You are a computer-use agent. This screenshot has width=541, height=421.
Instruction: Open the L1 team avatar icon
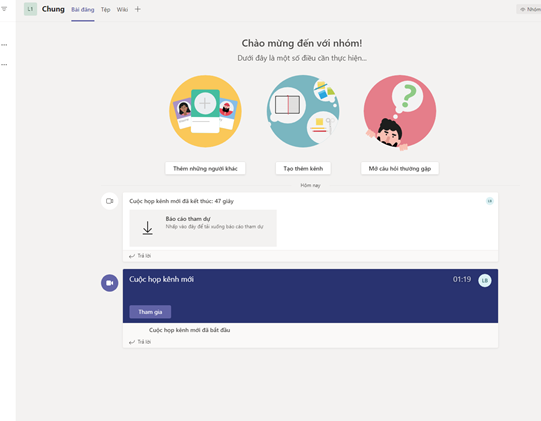point(30,9)
